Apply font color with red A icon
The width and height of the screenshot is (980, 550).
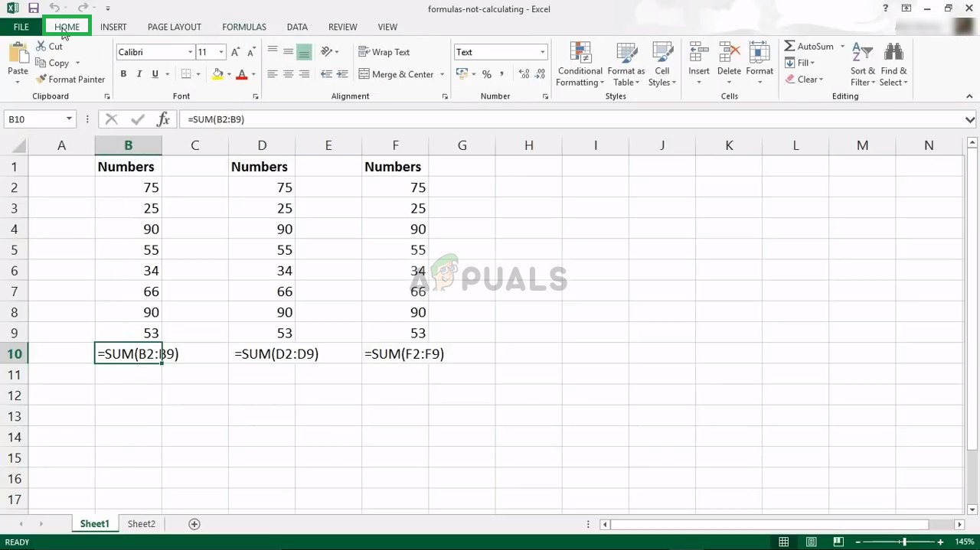coord(242,74)
